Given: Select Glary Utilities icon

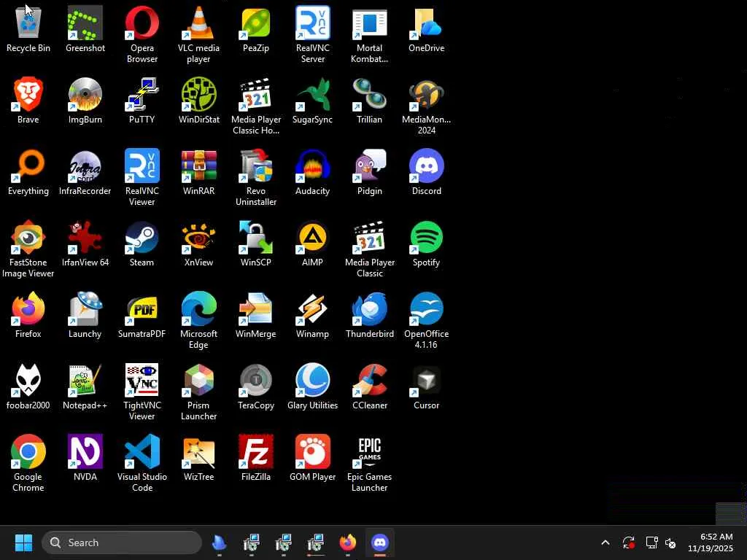Looking at the screenshot, I should pos(312,379).
